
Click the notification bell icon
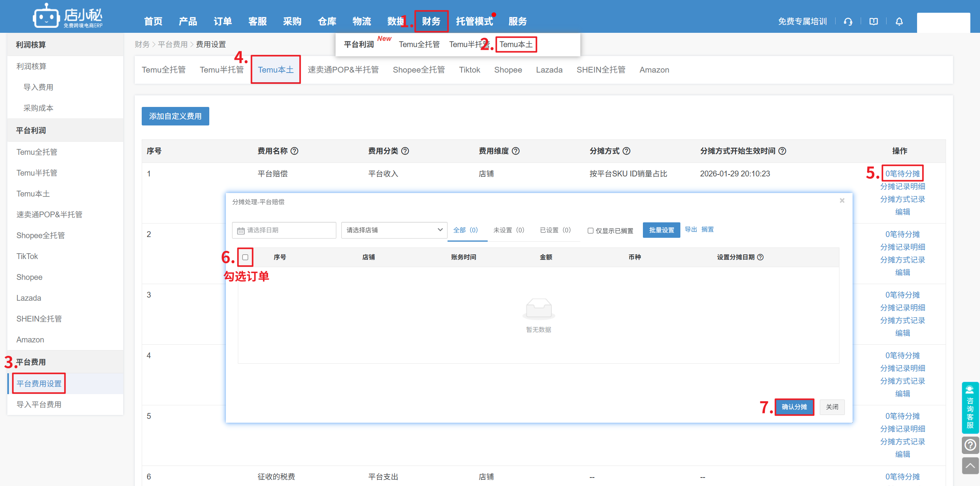point(899,22)
